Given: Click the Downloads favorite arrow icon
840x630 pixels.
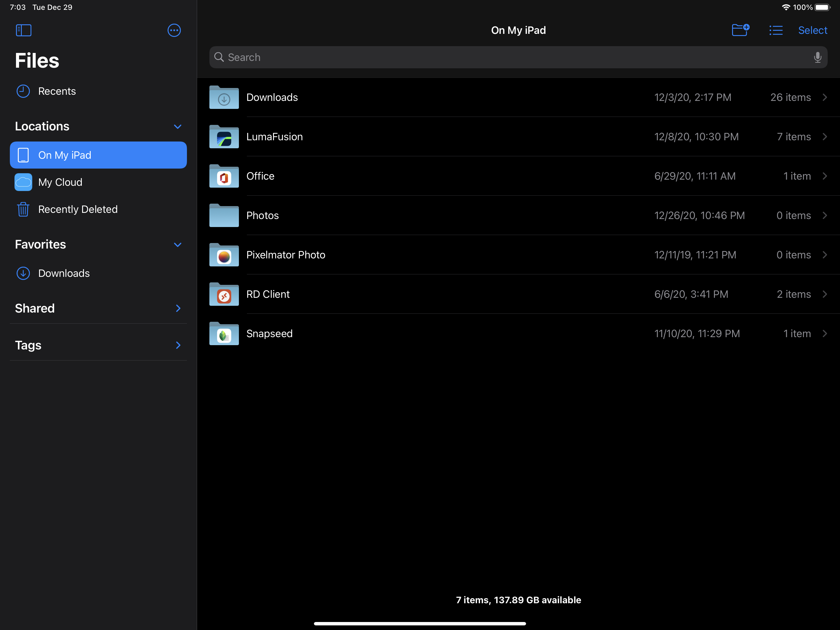Looking at the screenshot, I should (x=23, y=273).
